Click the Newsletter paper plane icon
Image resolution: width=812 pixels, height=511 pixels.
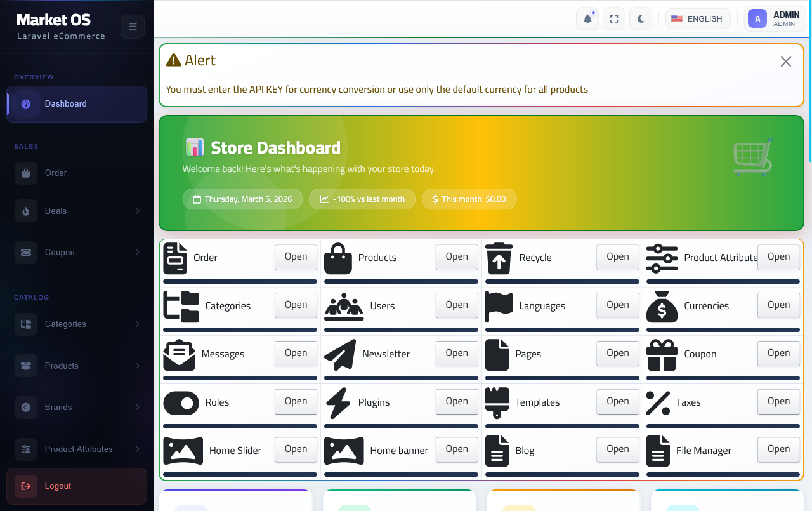click(x=340, y=354)
